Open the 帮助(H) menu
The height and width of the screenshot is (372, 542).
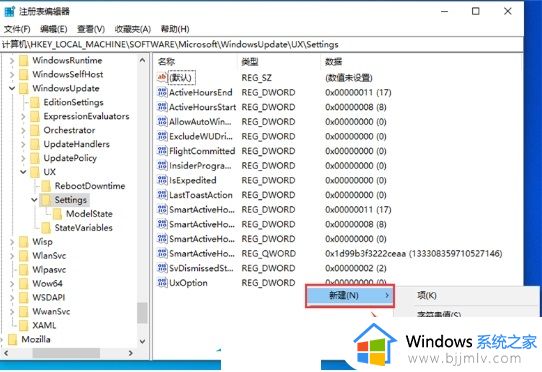click(x=175, y=29)
